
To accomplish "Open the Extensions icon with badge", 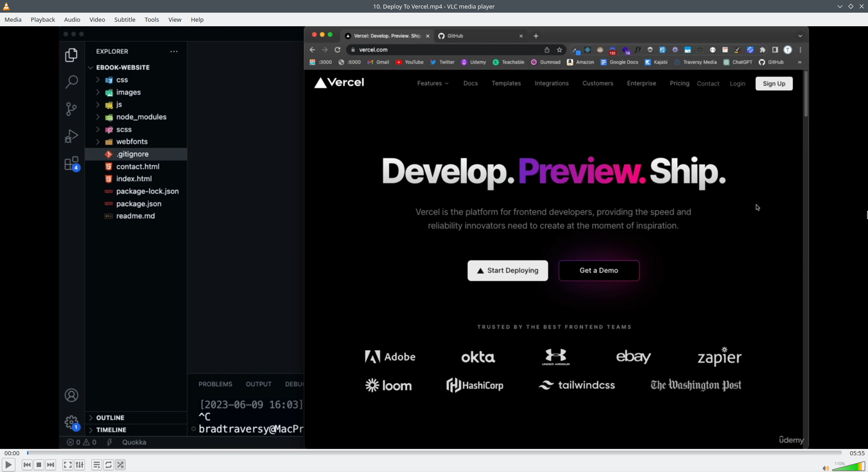I will click(71, 163).
